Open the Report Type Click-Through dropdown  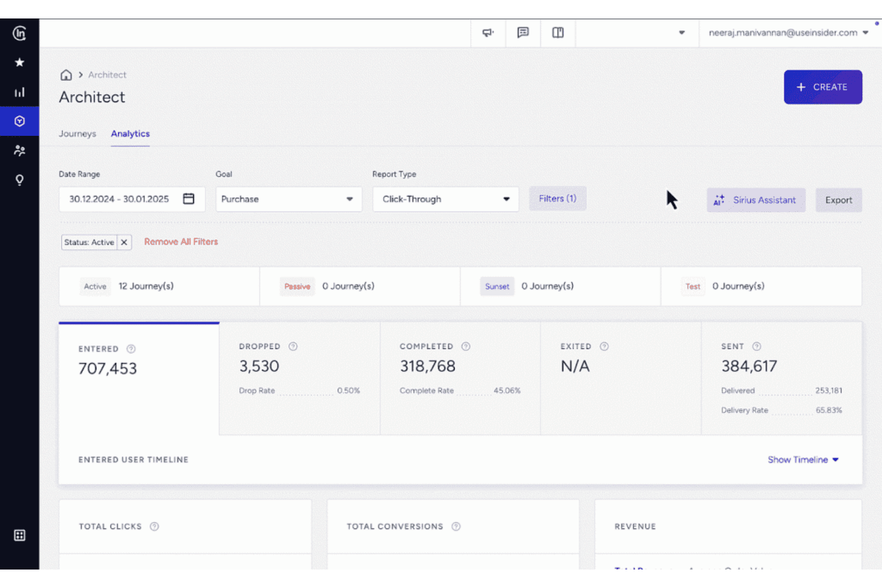click(x=446, y=200)
